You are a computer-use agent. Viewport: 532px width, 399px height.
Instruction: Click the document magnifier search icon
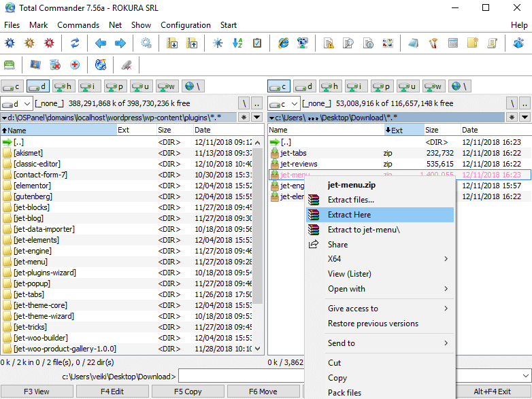348,43
